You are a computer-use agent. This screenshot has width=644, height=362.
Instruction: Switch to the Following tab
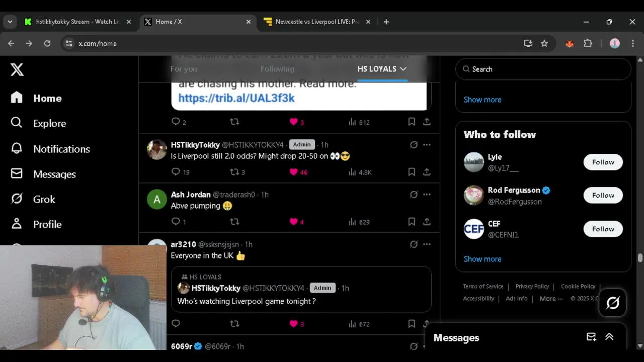click(x=277, y=69)
